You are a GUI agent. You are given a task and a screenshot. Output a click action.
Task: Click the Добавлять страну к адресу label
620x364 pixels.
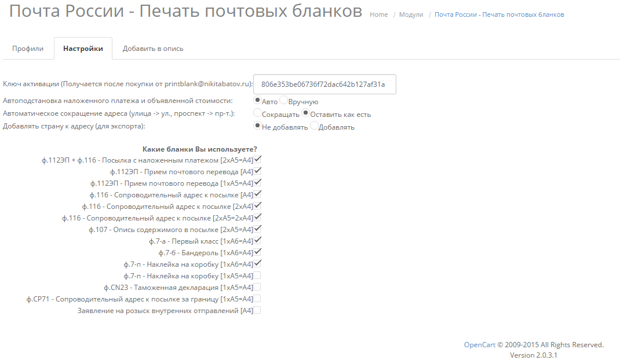74,126
